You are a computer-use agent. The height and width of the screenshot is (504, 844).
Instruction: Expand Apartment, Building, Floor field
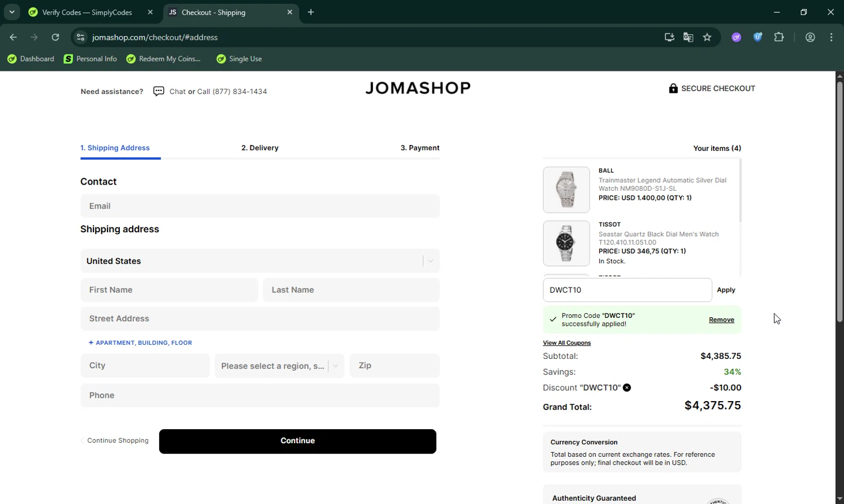(x=140, y=343)
